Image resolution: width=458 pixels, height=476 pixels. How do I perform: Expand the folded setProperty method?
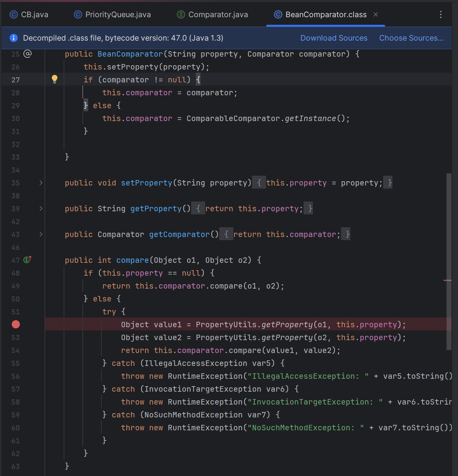(x=41, y=183)
